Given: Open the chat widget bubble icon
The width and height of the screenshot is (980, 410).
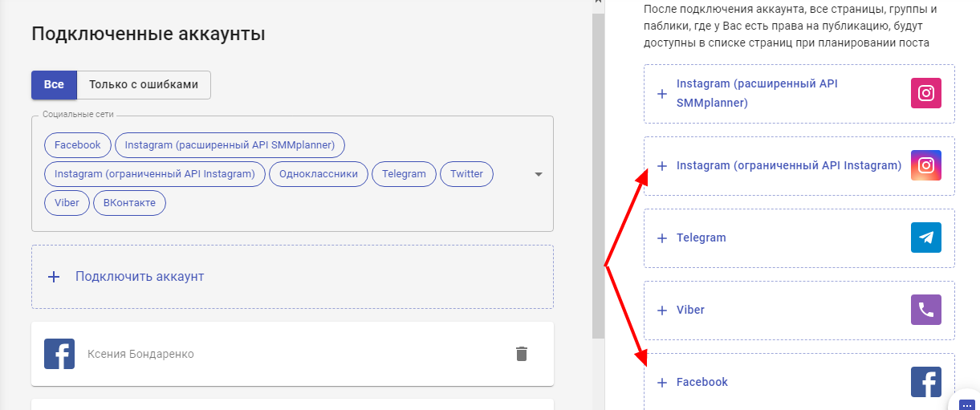Looking at the screenshot, I should (x=966, y=404).
